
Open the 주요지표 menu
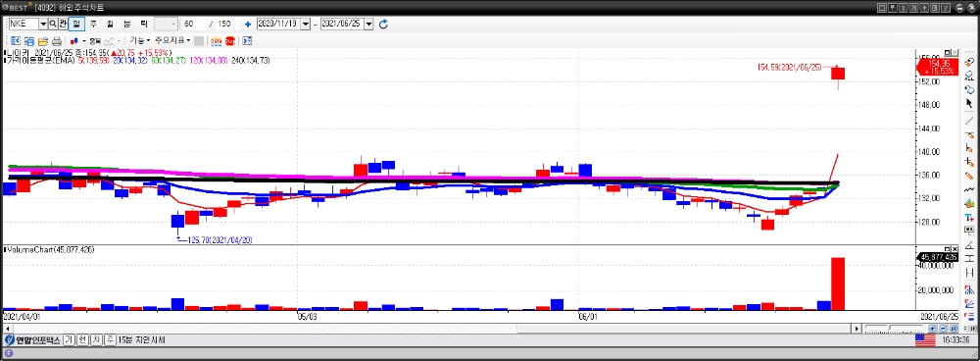(x=172, y=40)
